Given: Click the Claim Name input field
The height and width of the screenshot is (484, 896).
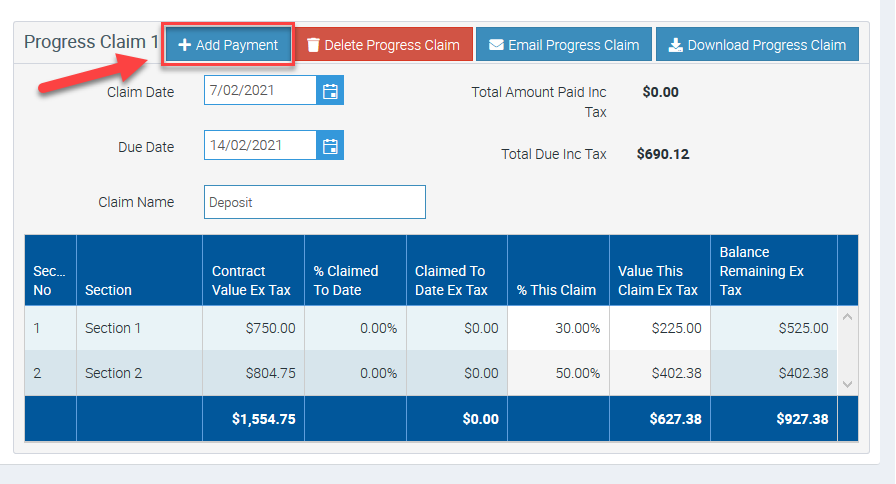Looking at the screenshot, I should [x=314, y=202].
